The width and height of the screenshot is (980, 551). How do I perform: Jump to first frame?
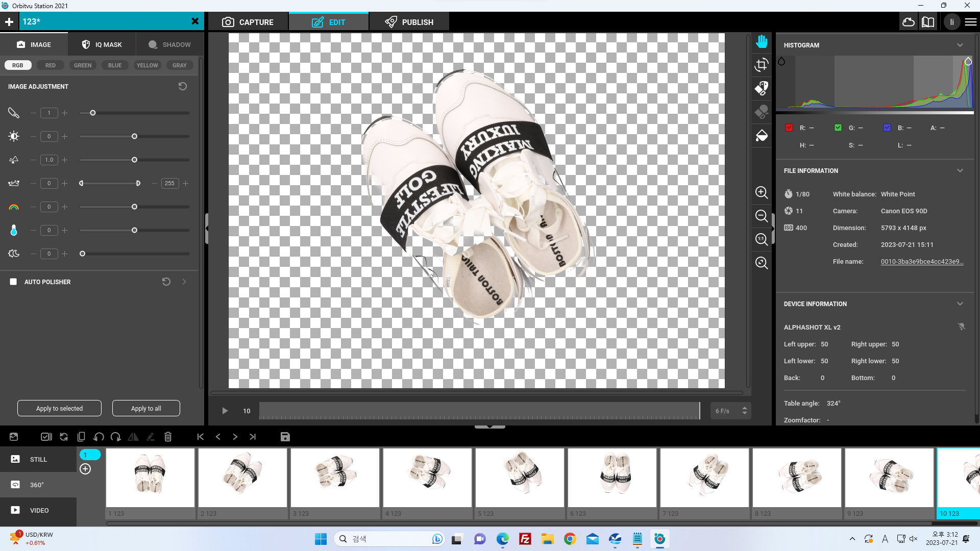[201, 437]
